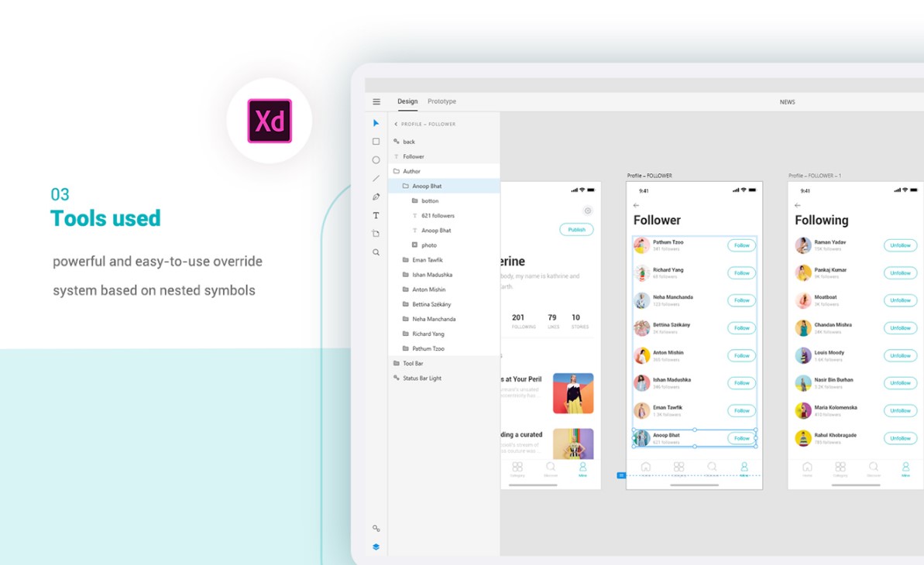Click the article photo with yellow skirt

(x=573, y=393)
